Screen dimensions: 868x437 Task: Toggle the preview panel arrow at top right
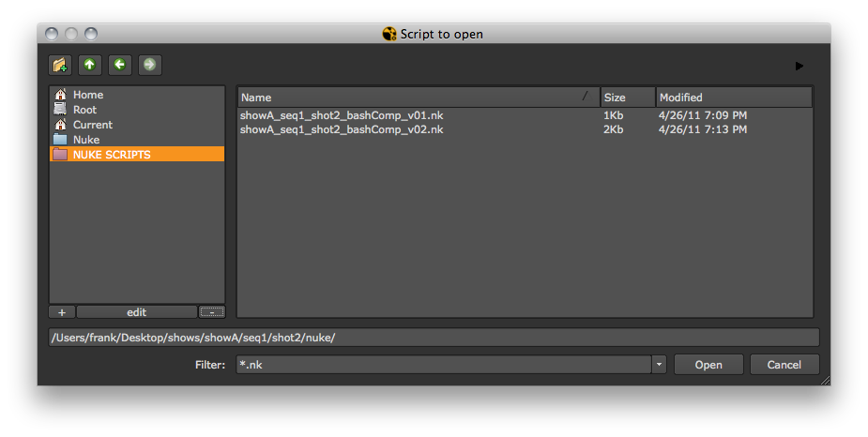799,66
